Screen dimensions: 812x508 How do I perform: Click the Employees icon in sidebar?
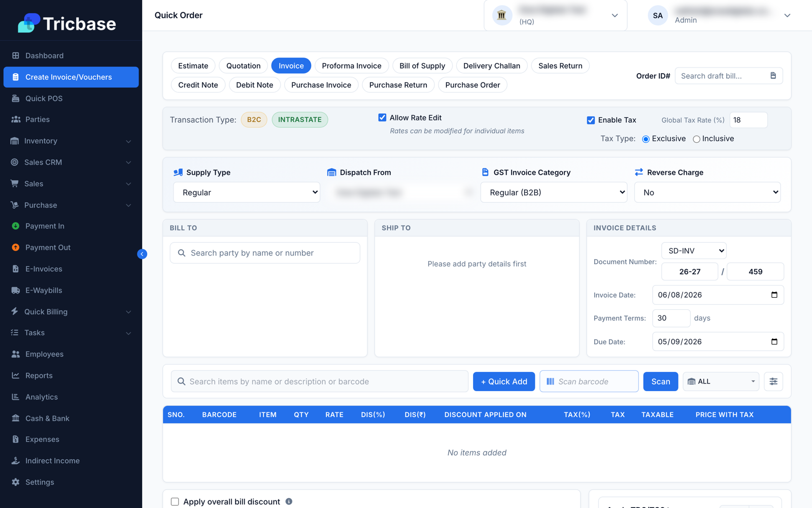[x=16, y=354]
